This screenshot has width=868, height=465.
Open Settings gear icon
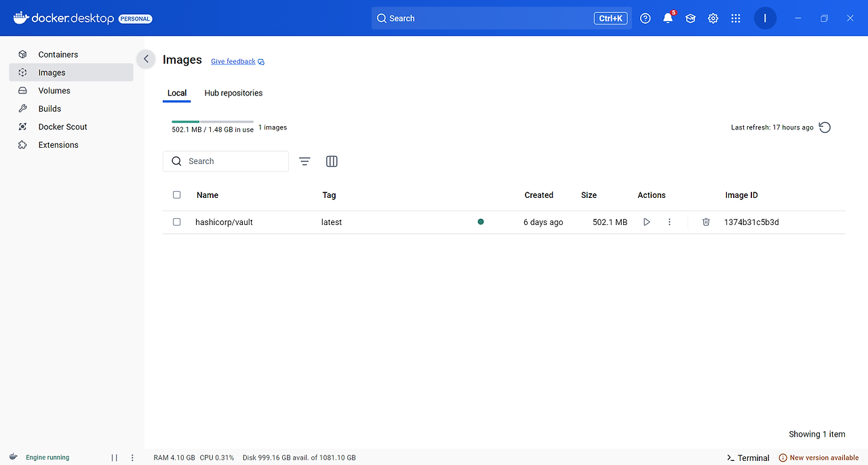point(713,18)
